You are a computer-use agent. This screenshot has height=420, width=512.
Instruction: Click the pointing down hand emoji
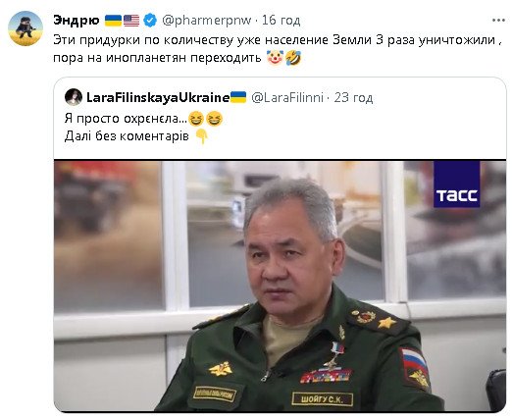tap(202, 136)
